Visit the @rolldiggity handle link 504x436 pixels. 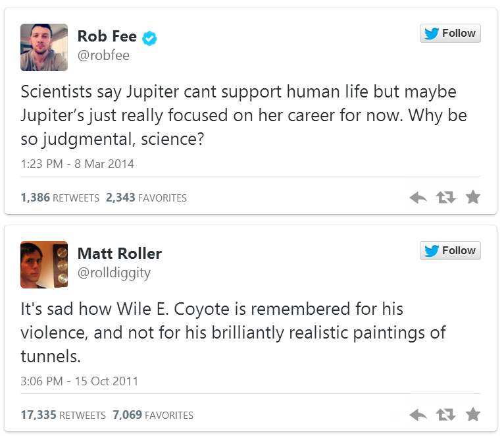[114, 273]
